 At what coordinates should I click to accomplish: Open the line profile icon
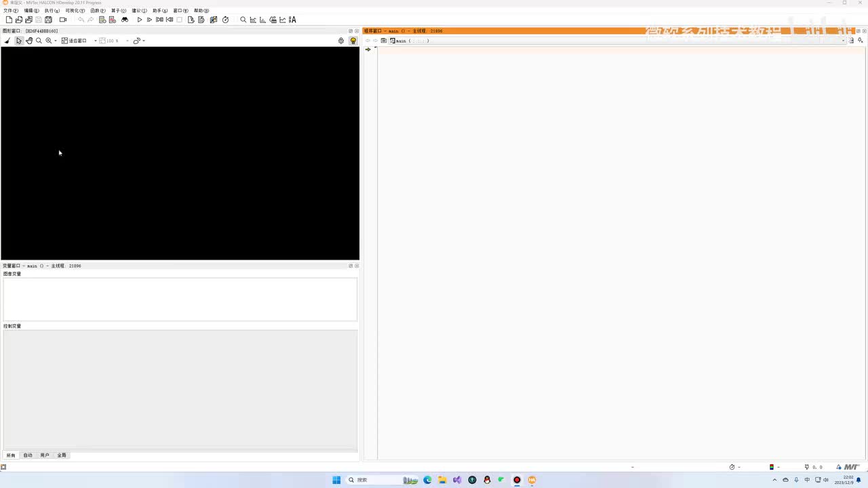(283, 20)
